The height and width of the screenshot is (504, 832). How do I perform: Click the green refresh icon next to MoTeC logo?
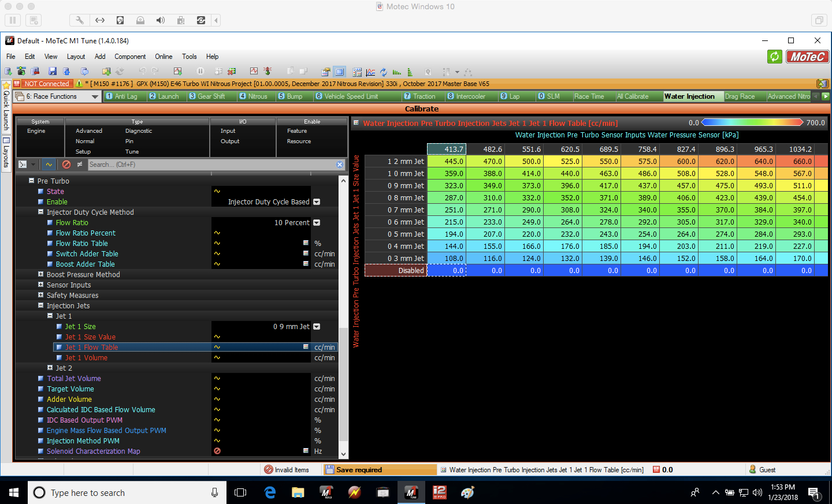click(775, 57)
